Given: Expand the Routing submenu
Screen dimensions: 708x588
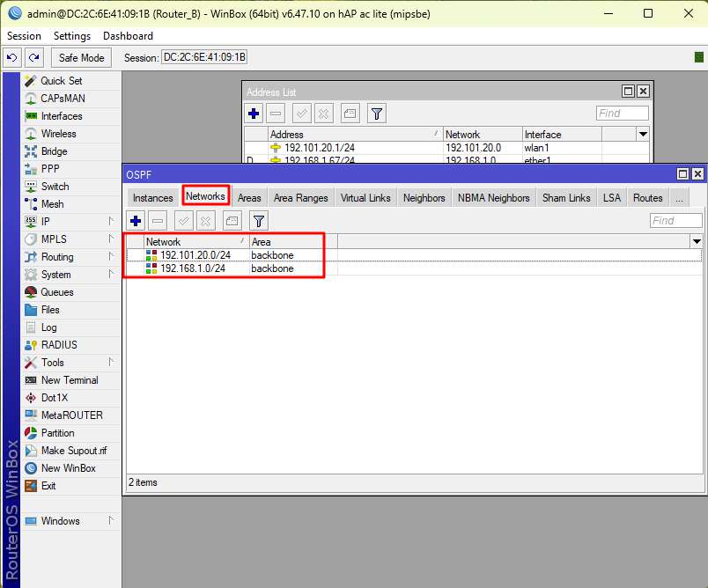Looking at the screenshot, I should tap(57, 257).
